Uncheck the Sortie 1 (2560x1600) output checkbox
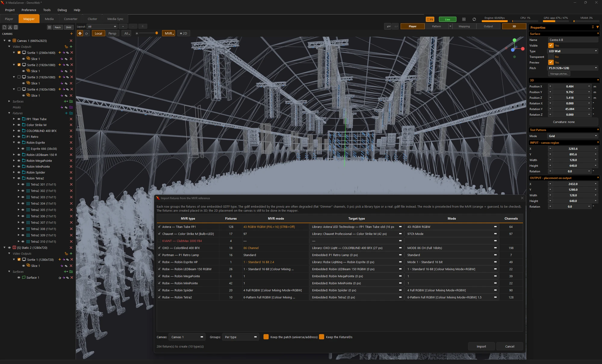 19,52
